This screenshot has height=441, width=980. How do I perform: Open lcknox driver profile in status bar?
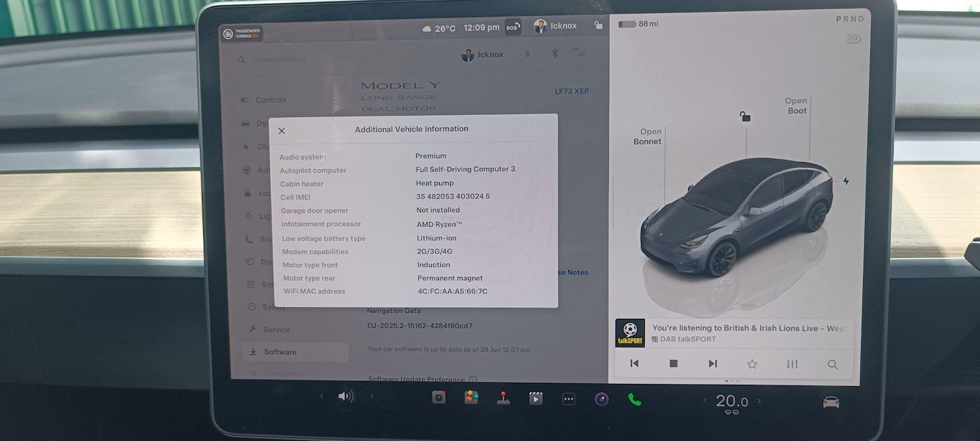pos(555,26)
